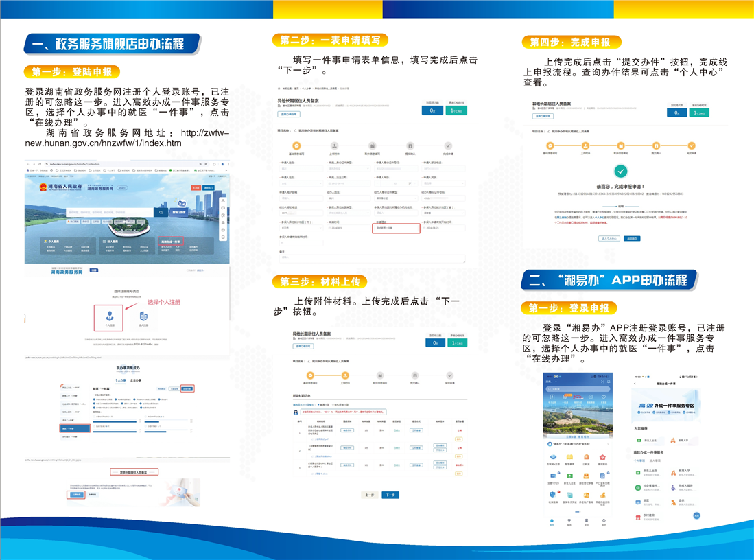Click the 立即办理 button
Screen dimensions: 754x560
click(x=76, y=495)
